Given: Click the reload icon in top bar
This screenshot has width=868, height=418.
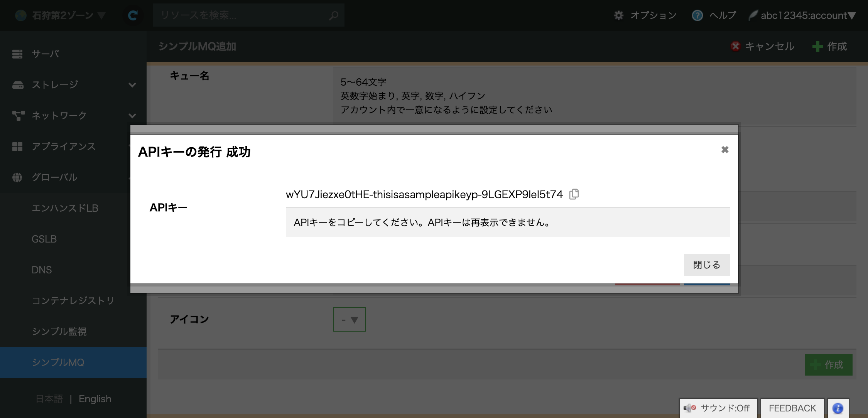Looking at the screenshot, I should click(133, 15).
